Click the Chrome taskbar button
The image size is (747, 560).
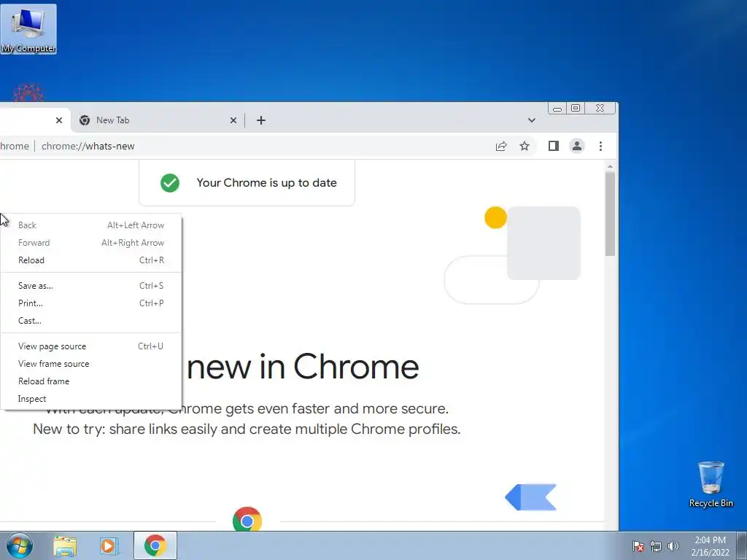[x=155, y=545]
